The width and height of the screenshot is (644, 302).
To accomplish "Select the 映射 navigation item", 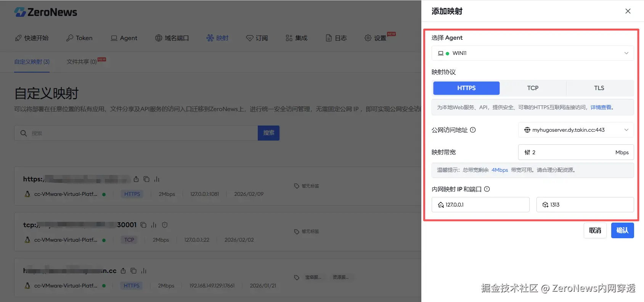I will coord(217,38).
